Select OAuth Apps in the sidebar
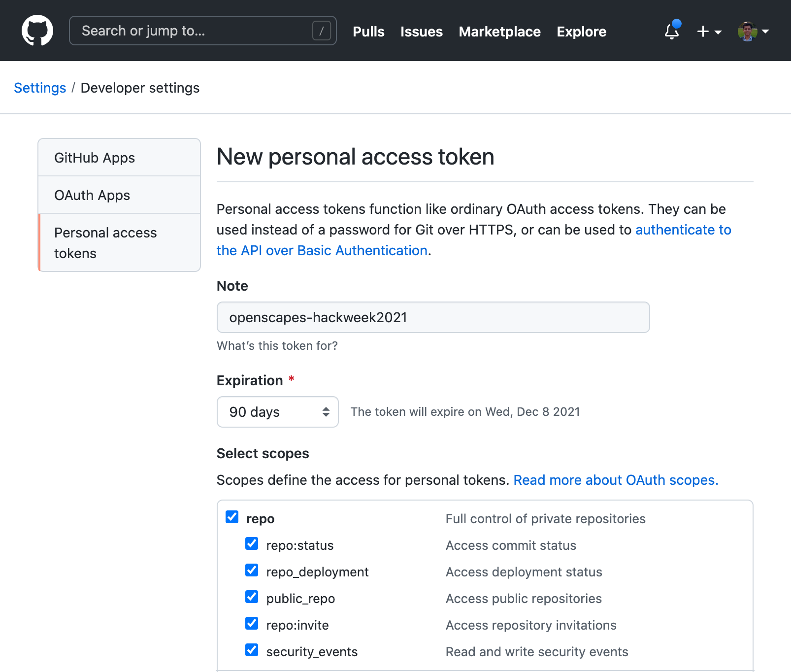 pos(92,195)
